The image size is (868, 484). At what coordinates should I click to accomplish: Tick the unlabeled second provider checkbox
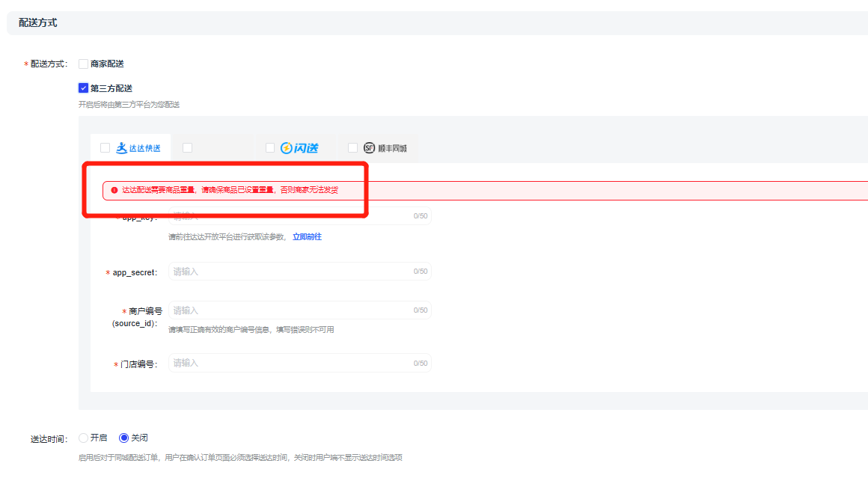coord(187,148)
